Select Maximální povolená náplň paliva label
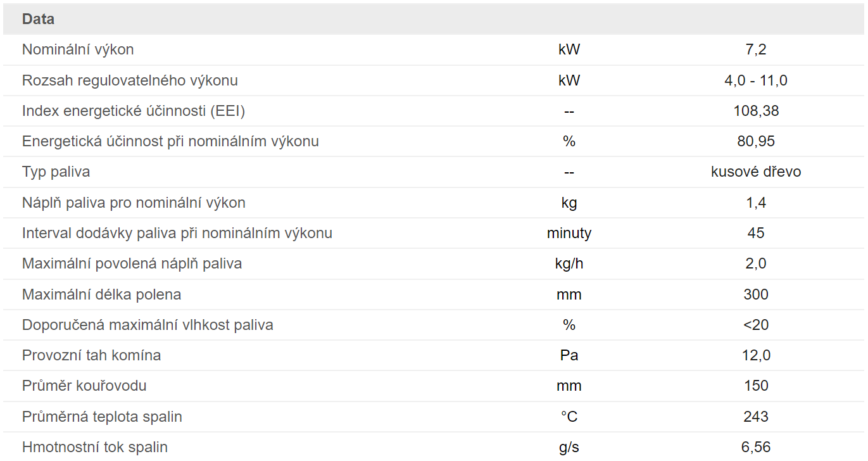Image resolution: width=868 pixels, height=461 pixels. pos(132,263)
